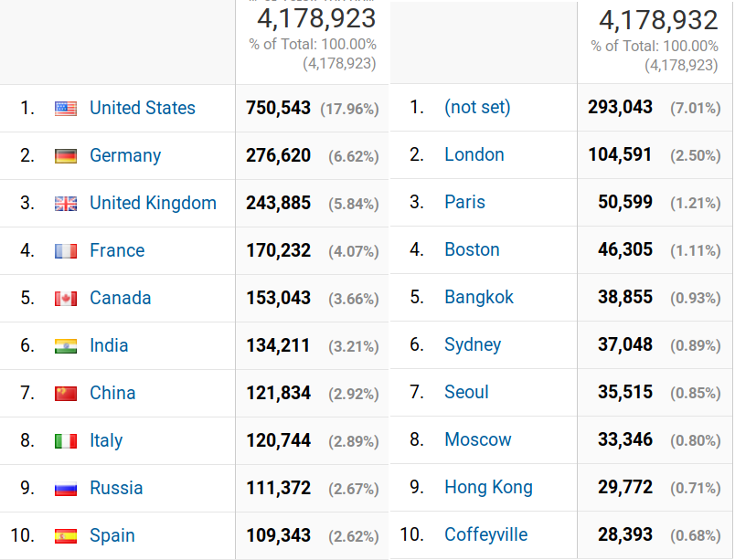The height and width of the screenshot is (560, 735).
Task: Open the Coffeyville city link
Action: [x=485, y=534]
